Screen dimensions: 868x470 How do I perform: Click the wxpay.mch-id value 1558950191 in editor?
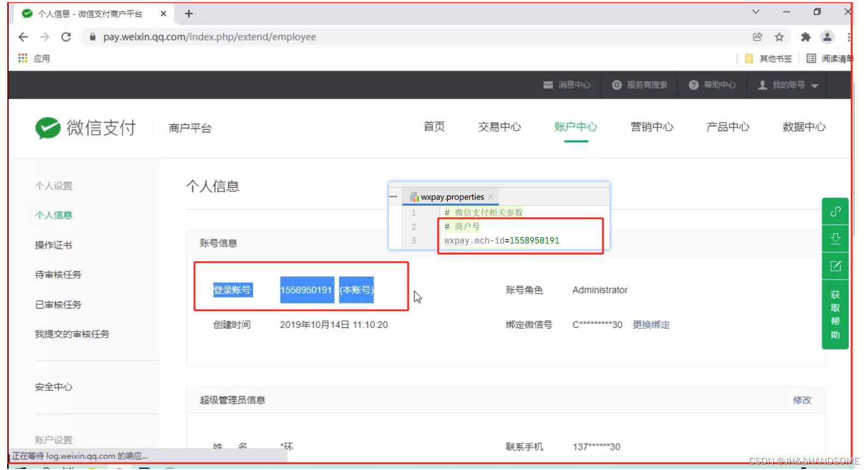[534, 241]
